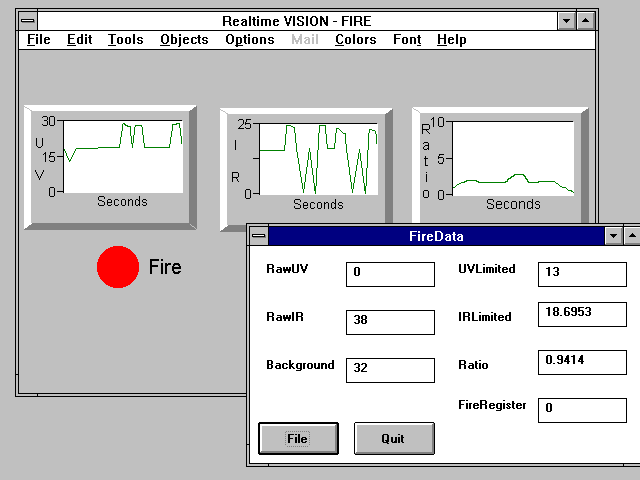This screenshot has height=480, width=640.
Task: Open the Help menu
Action: [451, 40]
